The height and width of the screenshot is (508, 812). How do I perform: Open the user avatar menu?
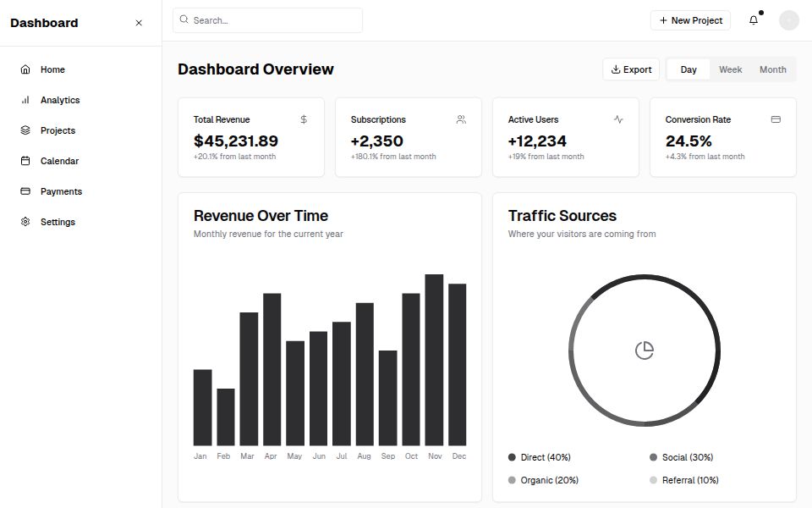(x=788, y=19)
